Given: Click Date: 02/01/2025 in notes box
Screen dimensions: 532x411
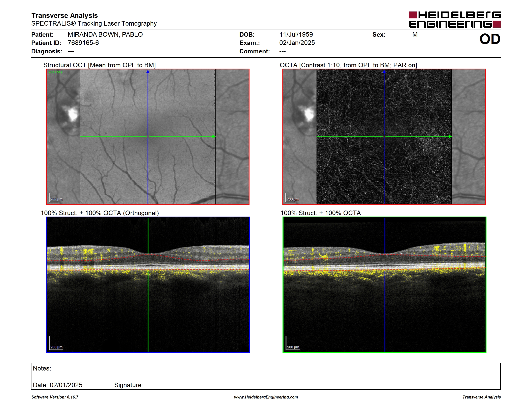Looking at the screenshot, I should coord(57,385).
